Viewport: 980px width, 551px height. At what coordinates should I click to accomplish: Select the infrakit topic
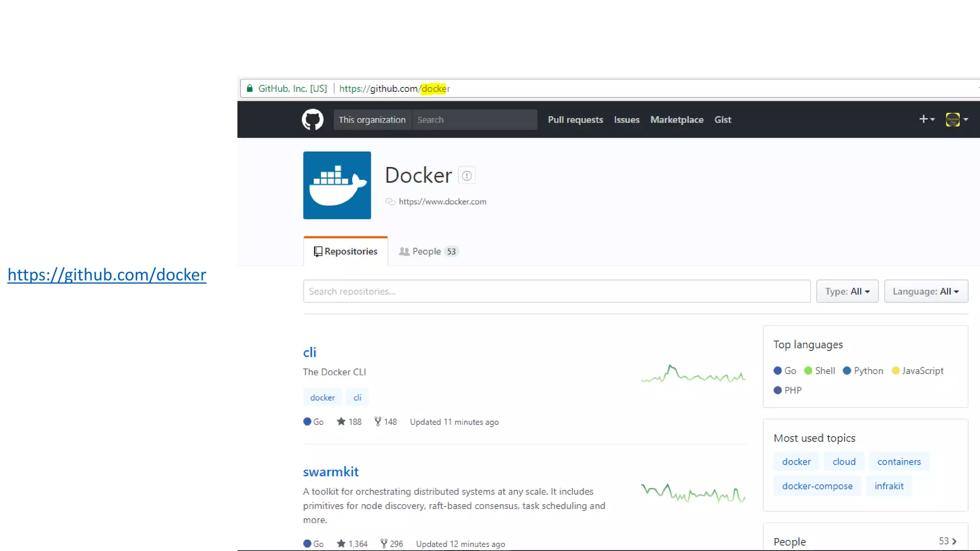889,486
